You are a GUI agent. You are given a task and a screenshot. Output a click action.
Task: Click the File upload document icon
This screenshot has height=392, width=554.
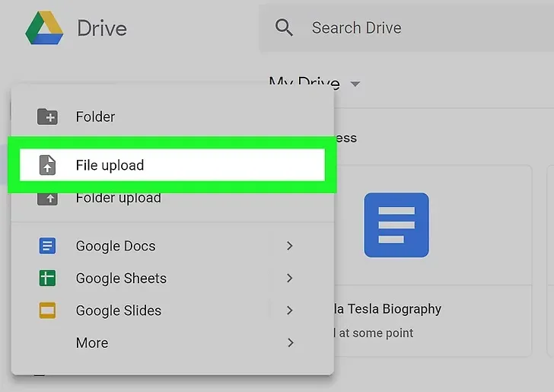tap(47, 165)
